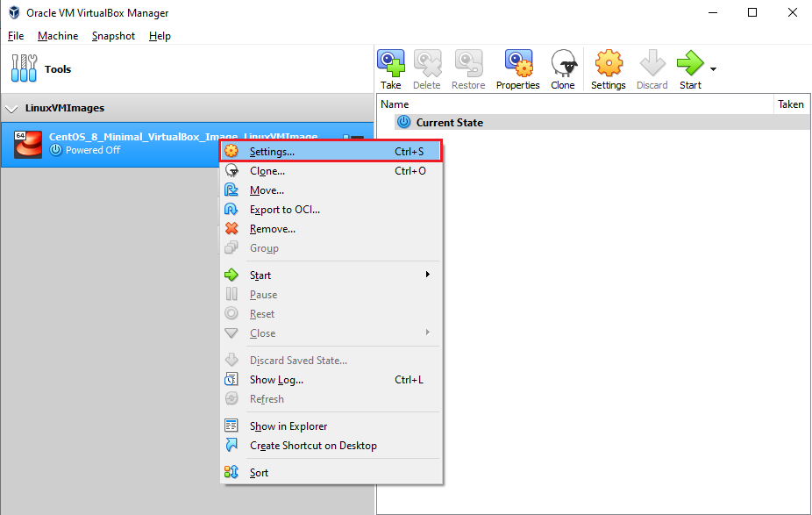This screenshot has width=812, height=515.
Task: Choose Settings... in the context menu
Action: 331,151
